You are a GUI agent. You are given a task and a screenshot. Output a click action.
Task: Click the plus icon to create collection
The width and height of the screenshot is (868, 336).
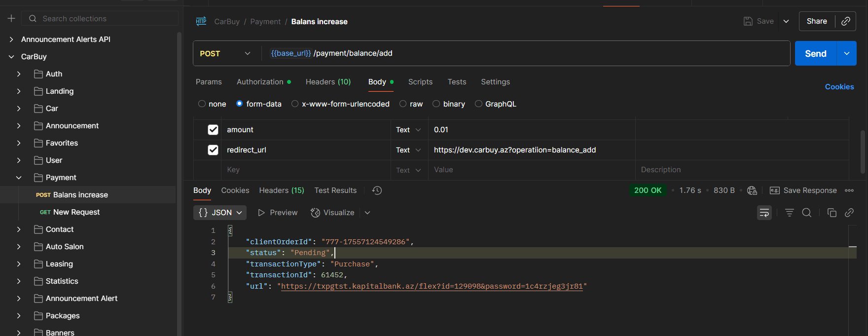click(x=11, y=18)
